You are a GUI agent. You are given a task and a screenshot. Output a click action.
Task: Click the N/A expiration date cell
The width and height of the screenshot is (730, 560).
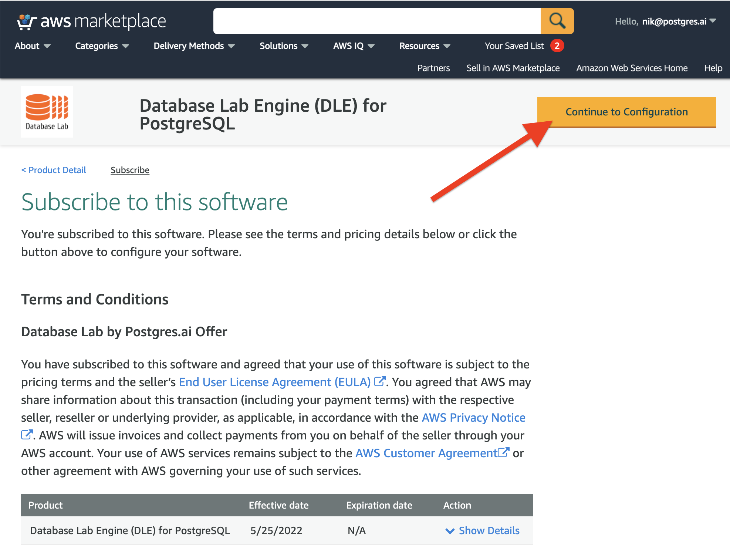coord(356,530)
